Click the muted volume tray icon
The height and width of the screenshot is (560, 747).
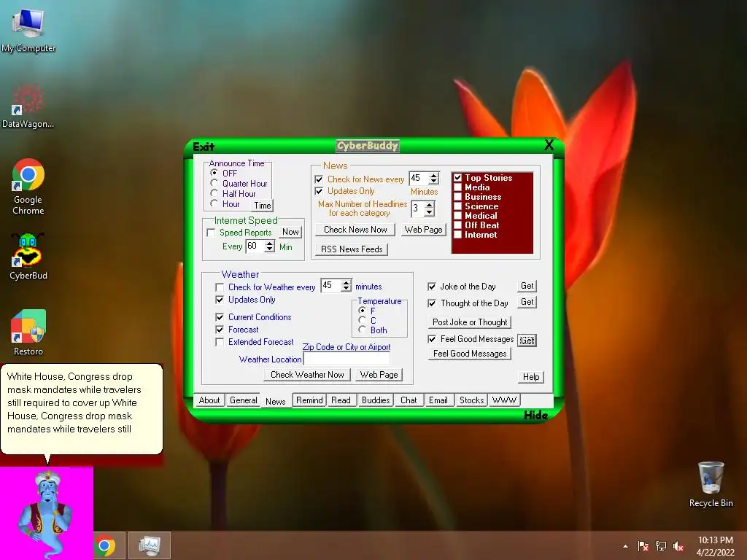(678, 546)
